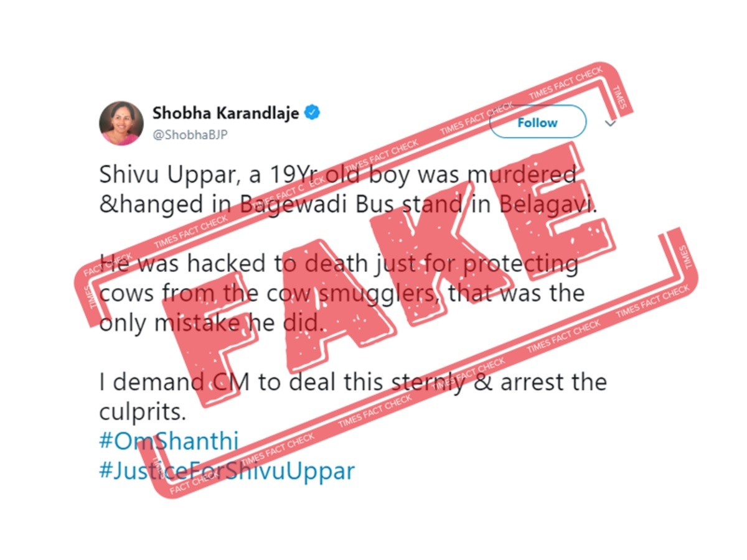The height and width of the screenshot is (560, 747).
Task: Open the #OmShanthi hashtag
Action: coord(169,441)
